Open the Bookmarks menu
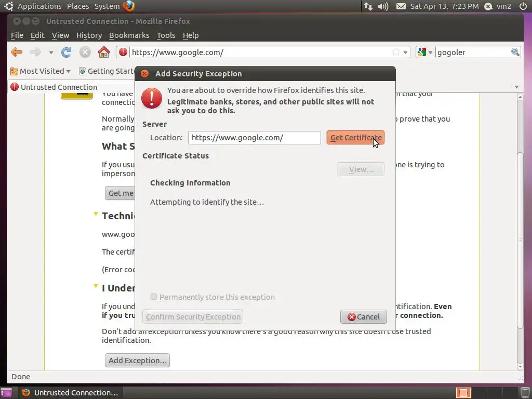 (129, 35)
